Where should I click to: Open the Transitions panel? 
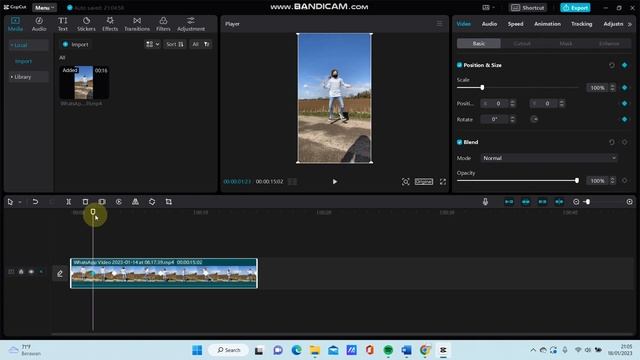pos(137,24)
